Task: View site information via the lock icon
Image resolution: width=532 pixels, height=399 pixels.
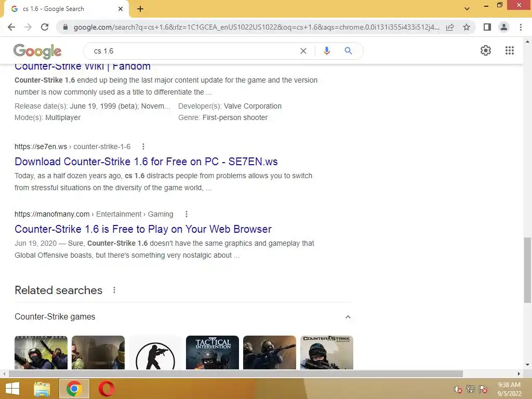Action: [x=65, y=27]
